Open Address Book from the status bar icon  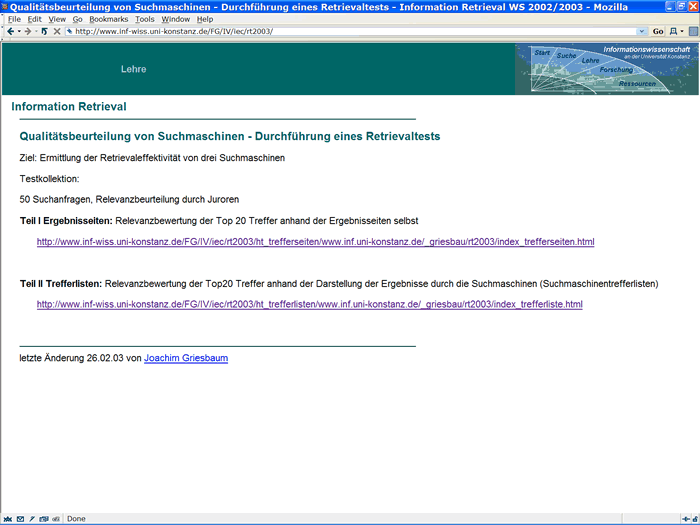click(x=44, y=519)
